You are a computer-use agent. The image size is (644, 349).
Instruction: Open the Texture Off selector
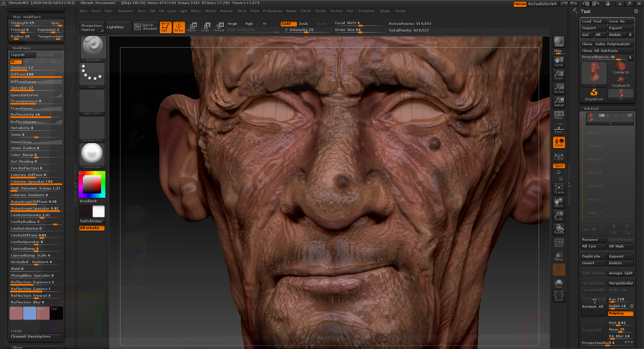[x=92, y=129]
